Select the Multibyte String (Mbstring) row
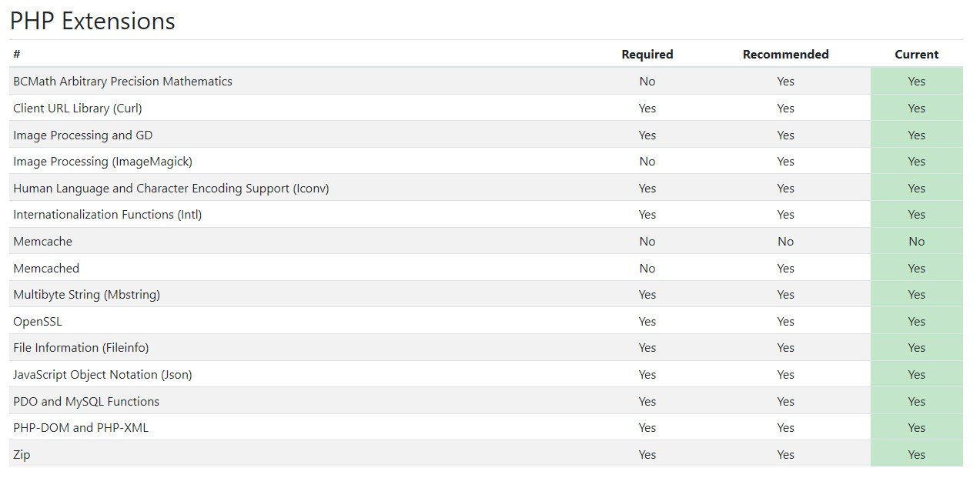The height and width of the screenshot is (478, 980). [486, 295]
